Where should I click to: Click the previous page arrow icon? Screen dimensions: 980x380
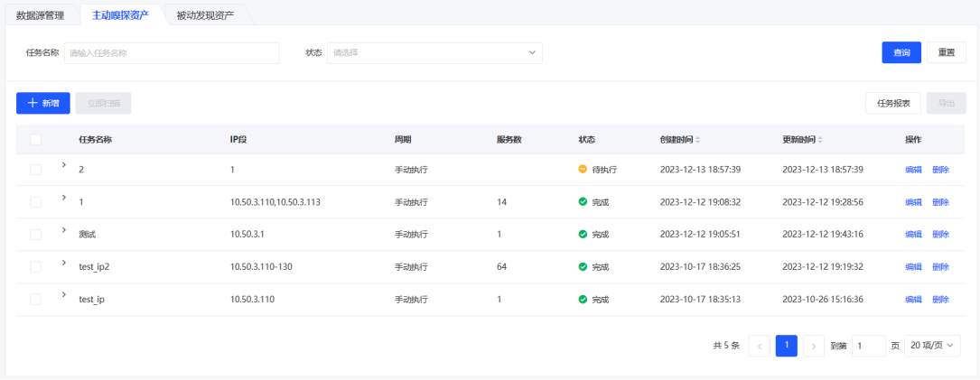coord(760,346)
